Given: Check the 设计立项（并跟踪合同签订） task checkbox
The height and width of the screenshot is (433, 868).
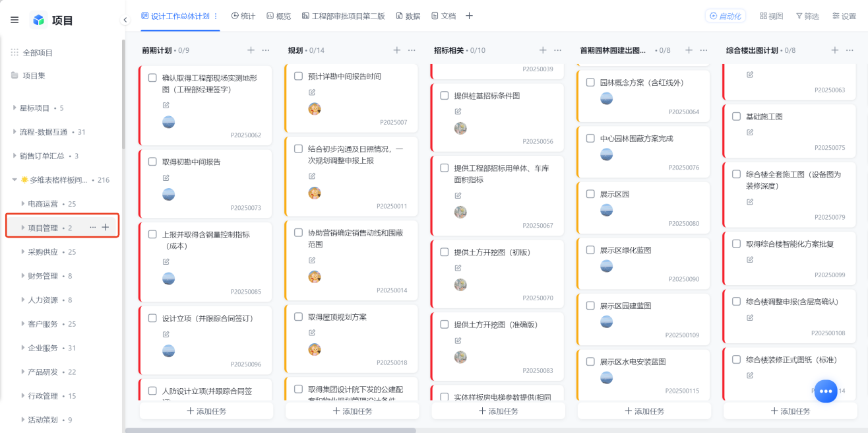Looking at the screenshot, I should point(152,318).
